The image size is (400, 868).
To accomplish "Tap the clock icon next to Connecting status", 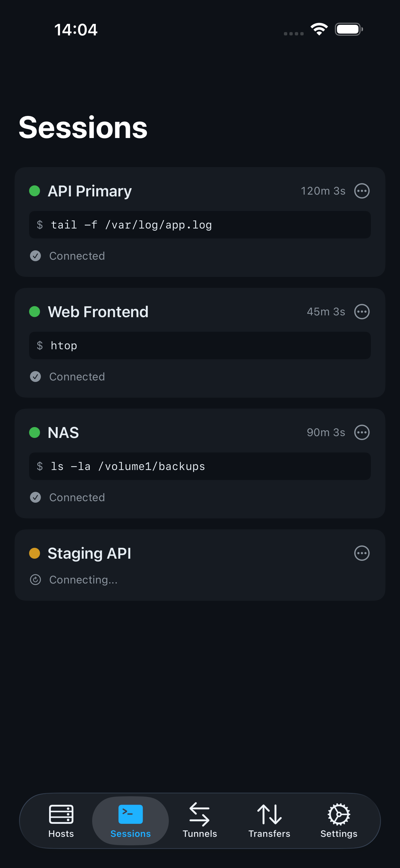I will click(36, 579).
